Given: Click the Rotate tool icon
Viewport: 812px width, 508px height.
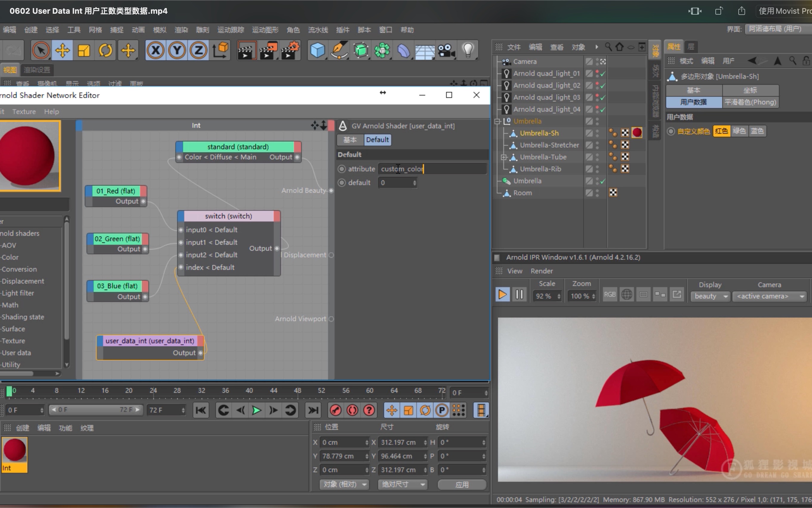Looking at the screenshot, I should tap(105, 51).
